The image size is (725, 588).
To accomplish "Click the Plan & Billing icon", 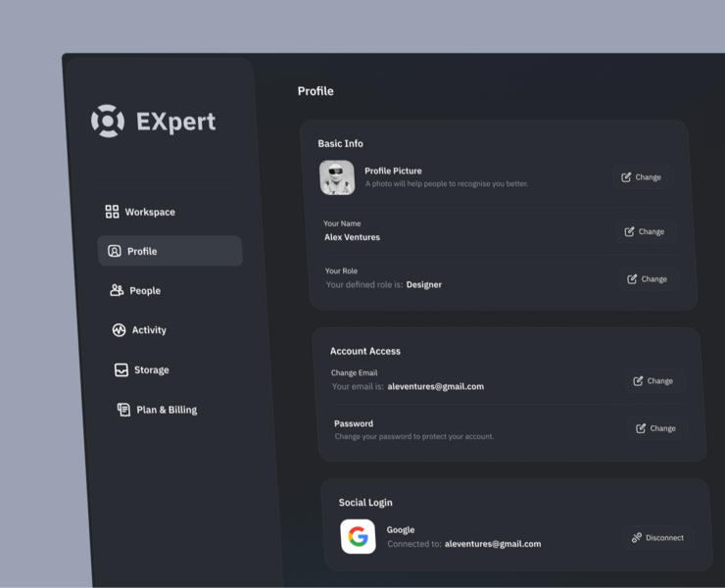I will pos(123,410).
